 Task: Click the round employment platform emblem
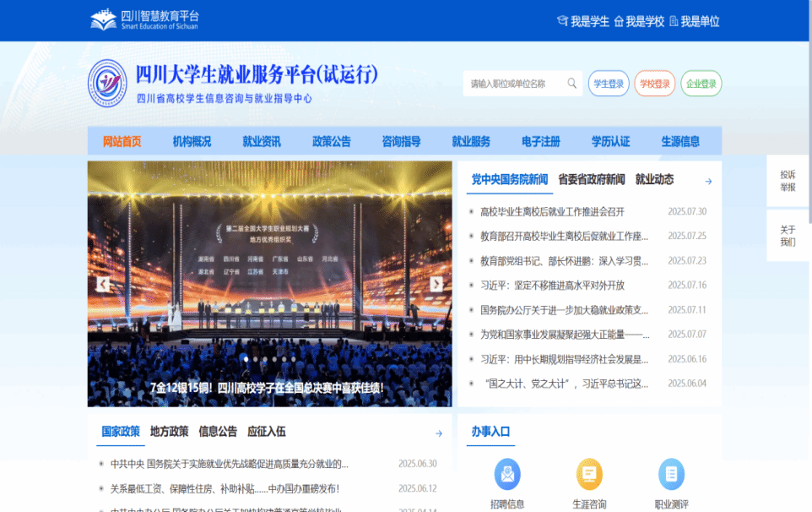107,83
